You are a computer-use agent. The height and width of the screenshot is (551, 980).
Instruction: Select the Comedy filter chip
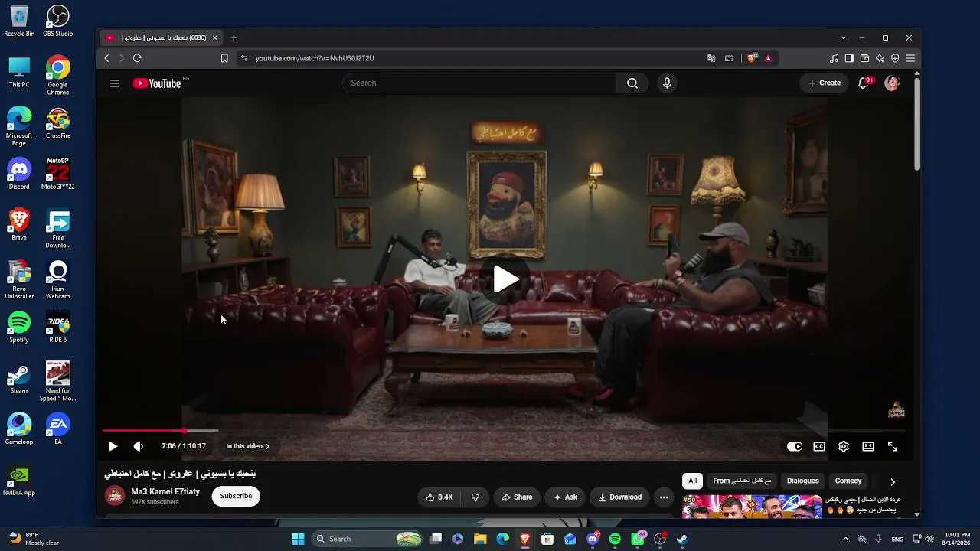(848, 481)
